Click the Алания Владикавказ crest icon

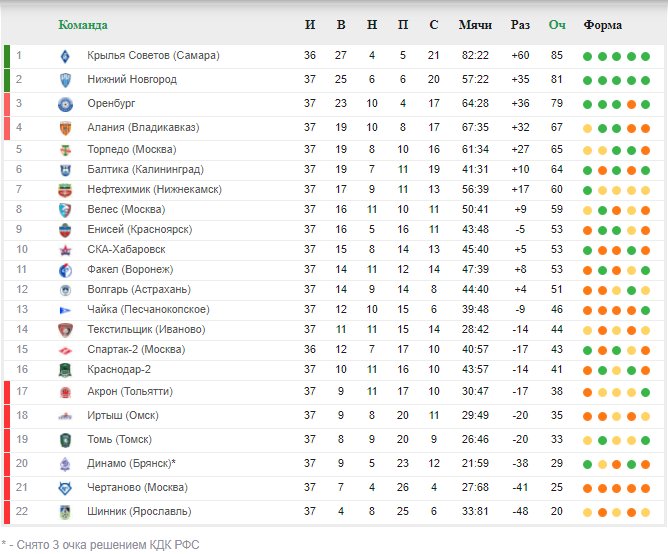point(65,128)
